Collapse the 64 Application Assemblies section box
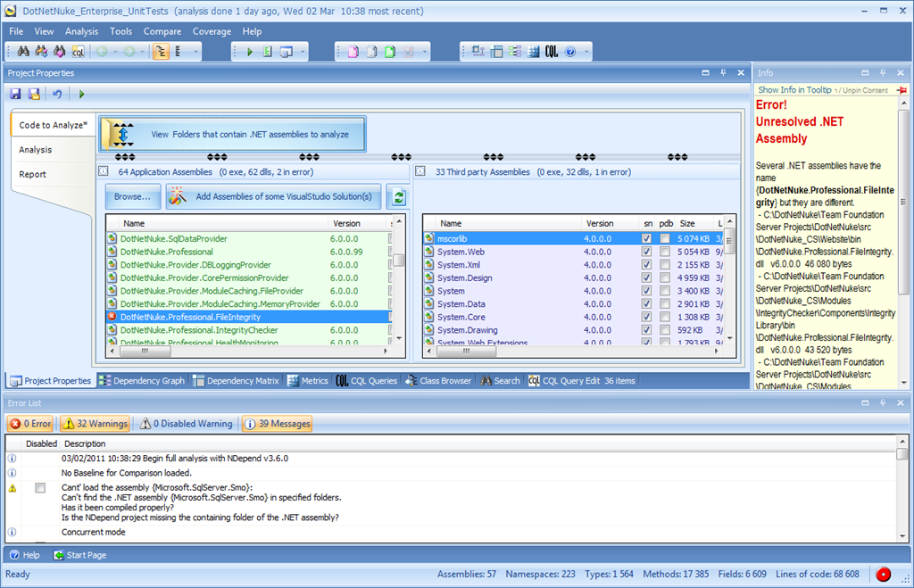Image resolution: width=914 pixels, height=588 pixels. click(x=104, y=171)
